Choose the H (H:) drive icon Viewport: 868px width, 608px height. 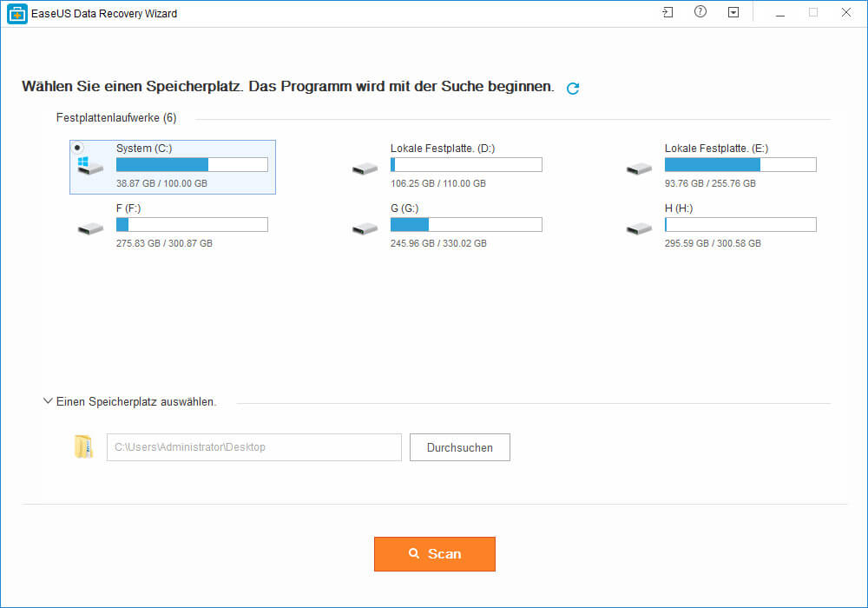click(639, 228)
